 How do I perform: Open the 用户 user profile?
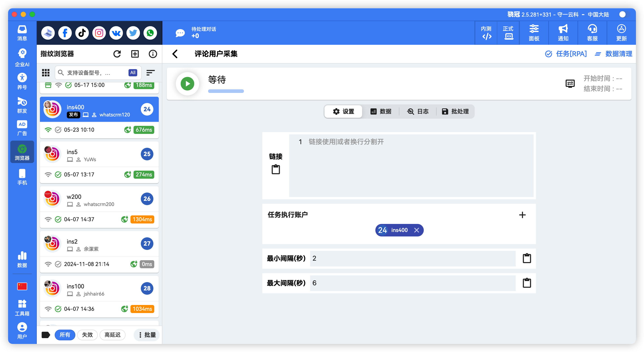point(22,331)
